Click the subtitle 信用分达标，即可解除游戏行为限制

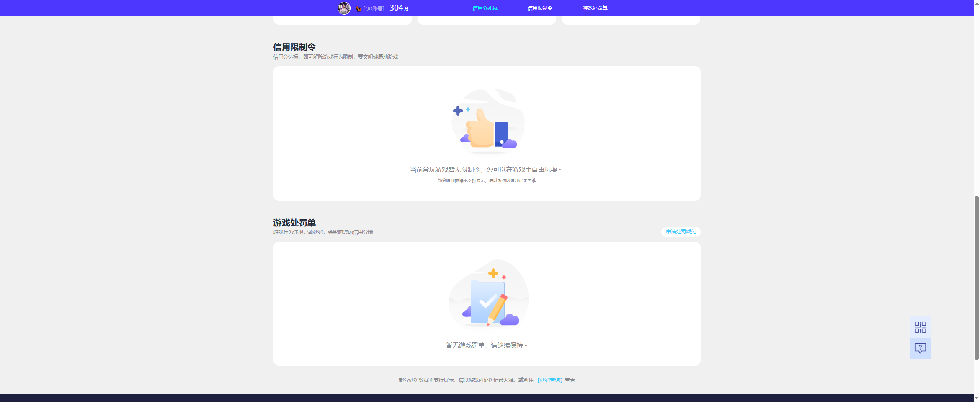click(313, 57)
